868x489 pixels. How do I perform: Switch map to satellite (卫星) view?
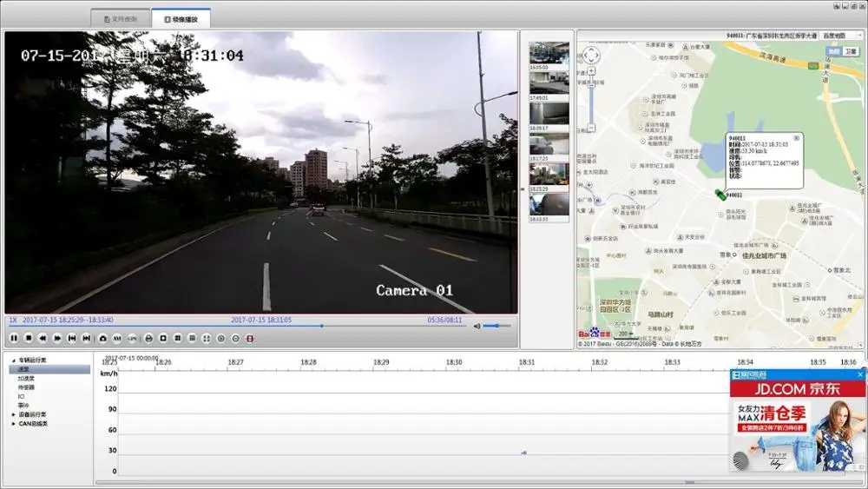852,51
